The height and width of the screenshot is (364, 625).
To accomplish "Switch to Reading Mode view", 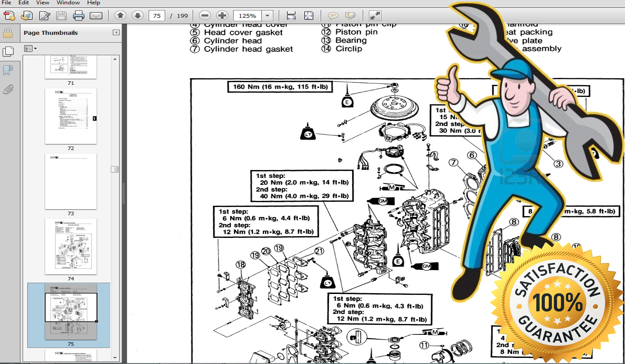I will tap(373, 15).
